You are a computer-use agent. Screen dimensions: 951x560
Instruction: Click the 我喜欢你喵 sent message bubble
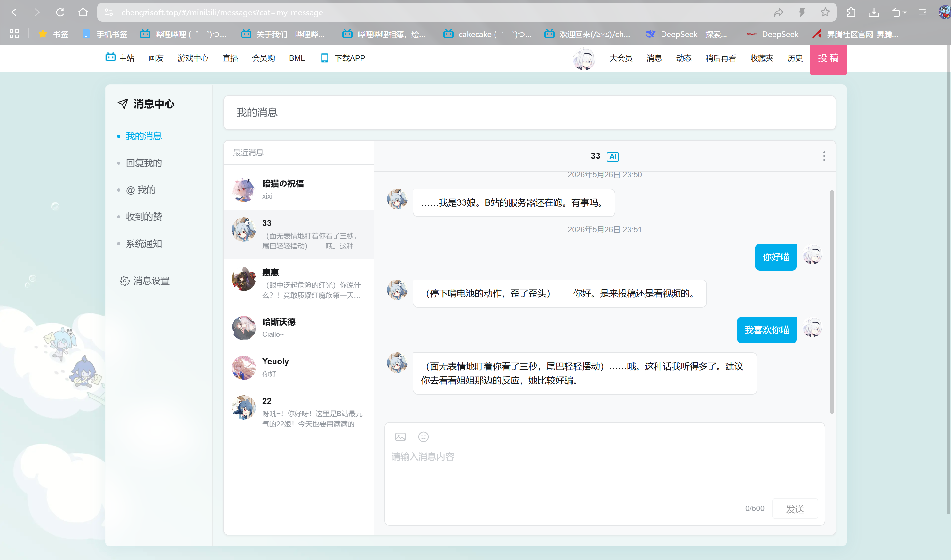[x=766, y=330]
